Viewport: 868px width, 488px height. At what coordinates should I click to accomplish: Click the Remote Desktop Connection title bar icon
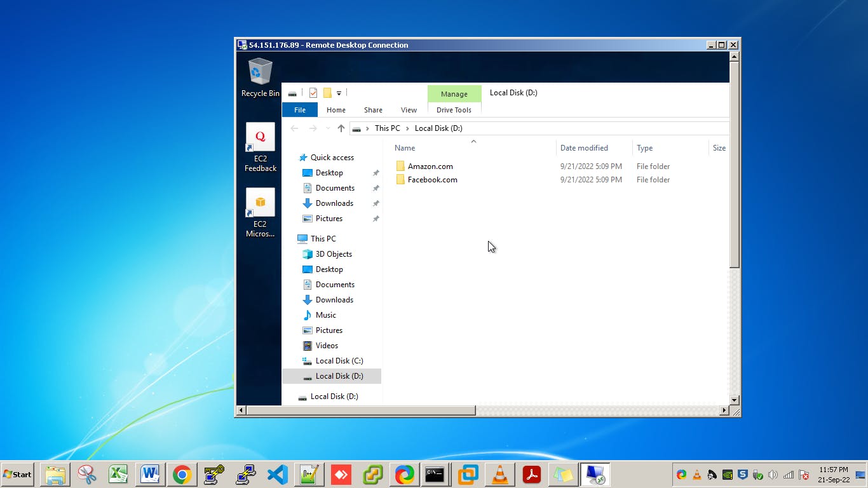click(242, 45)
